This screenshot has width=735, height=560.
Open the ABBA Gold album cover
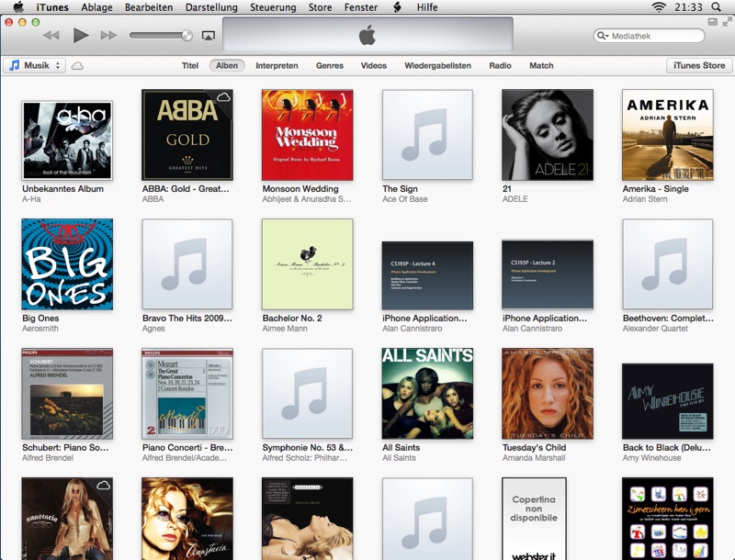tap(187, 135)
